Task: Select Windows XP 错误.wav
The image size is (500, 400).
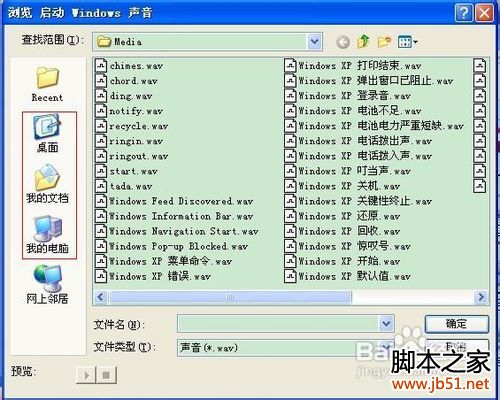Action: pyautogui.click(x=153, y=276)
